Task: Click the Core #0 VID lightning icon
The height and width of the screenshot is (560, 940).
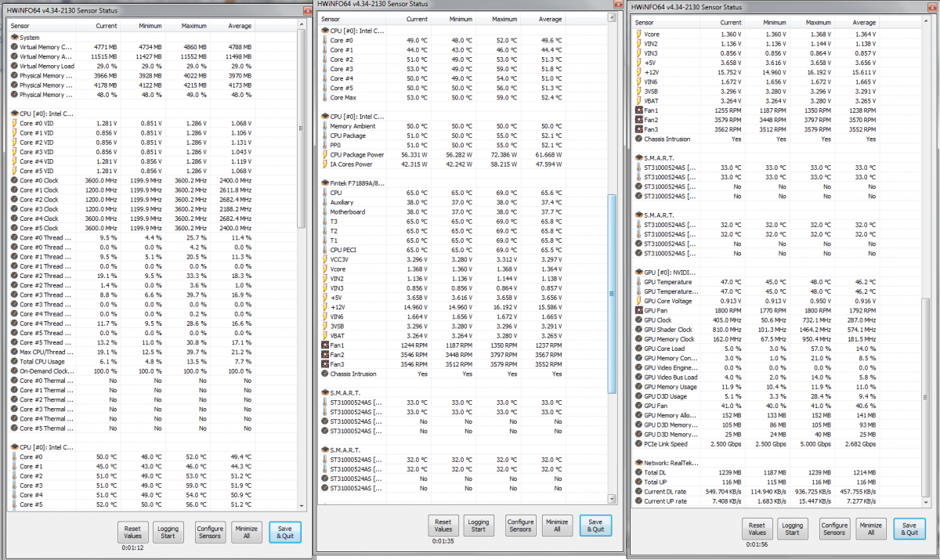Action: click(x=13, y=123)
